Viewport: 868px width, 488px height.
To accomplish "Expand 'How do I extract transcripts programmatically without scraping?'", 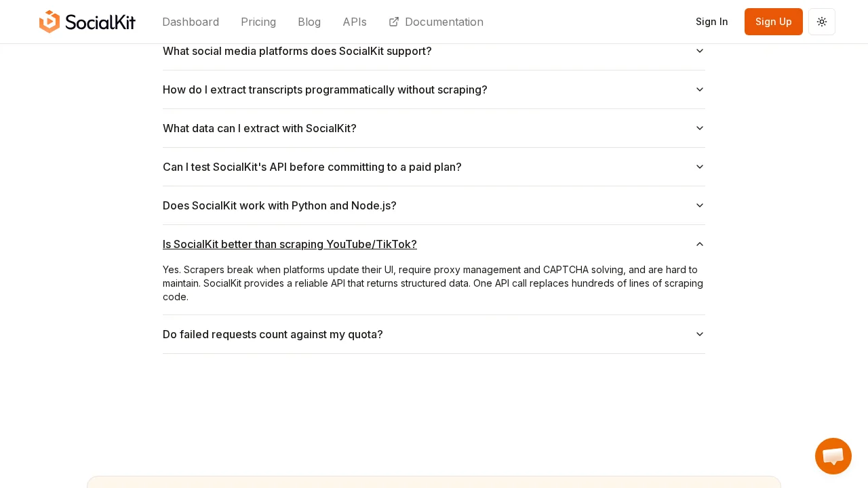I will 325,89.
